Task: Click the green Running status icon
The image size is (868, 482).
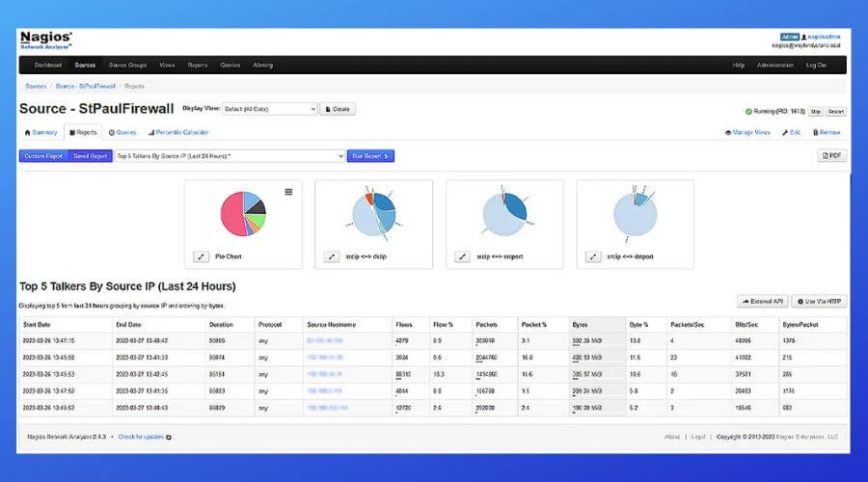Action: [x=748, y=111]
